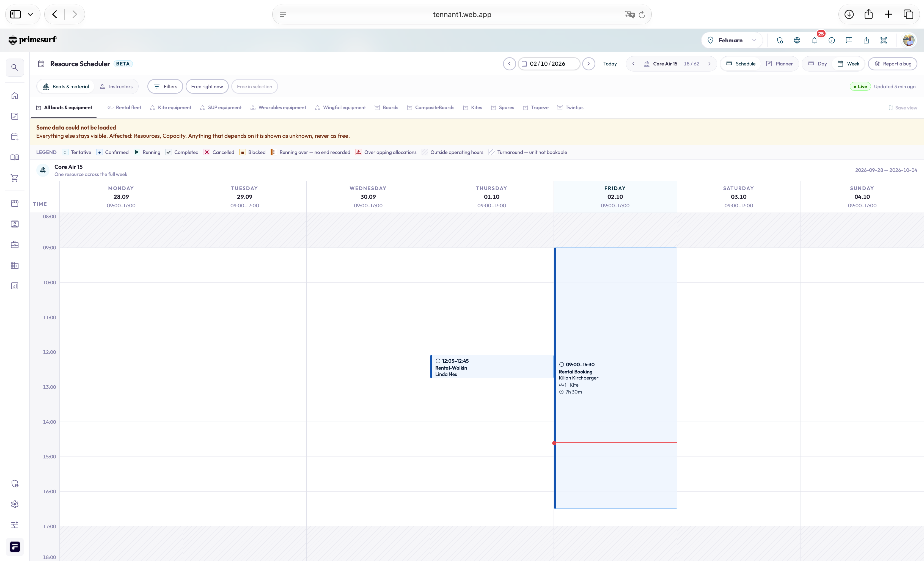Open the analytics chart sidebar icon
Image resolution: width=924 pixels, height=561 pixels.
pos(15,286)
